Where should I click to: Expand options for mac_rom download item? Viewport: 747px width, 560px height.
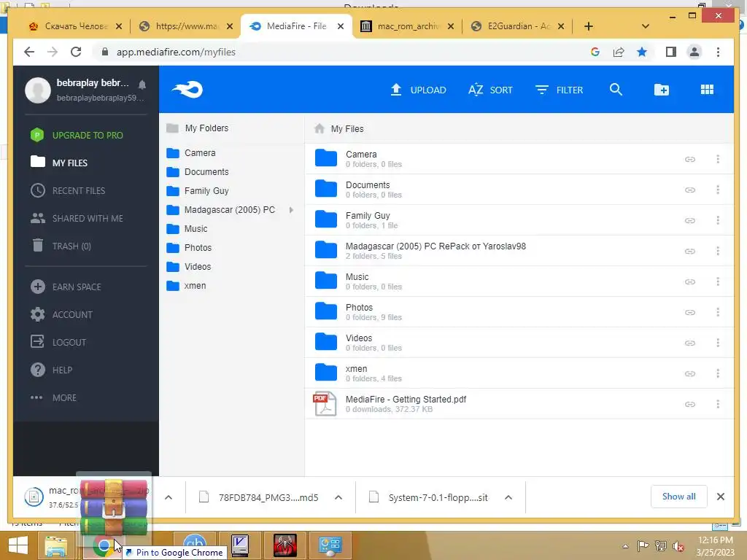coord(169,497)
